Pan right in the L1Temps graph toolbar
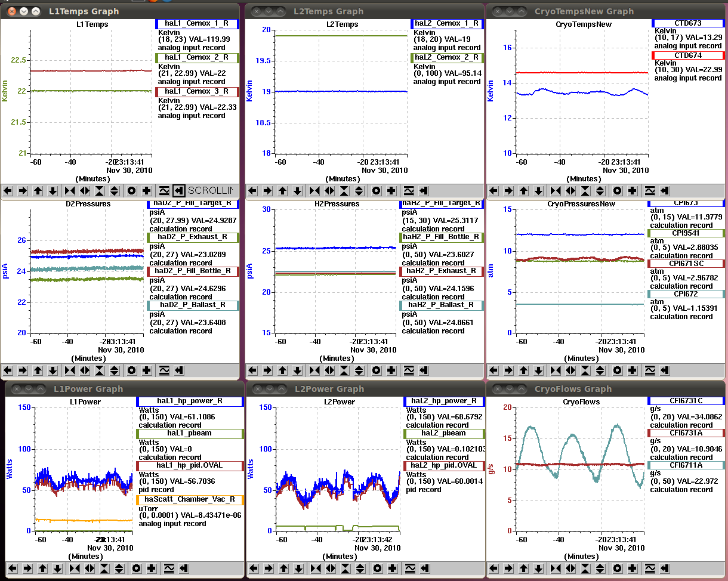Viewport: 728px width, 581px height. pos(23,191)
